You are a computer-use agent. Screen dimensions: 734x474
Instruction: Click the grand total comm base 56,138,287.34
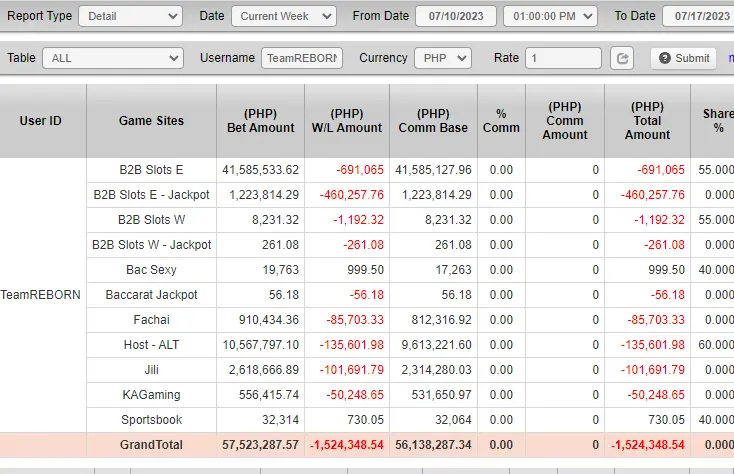(x=433, y=445)
